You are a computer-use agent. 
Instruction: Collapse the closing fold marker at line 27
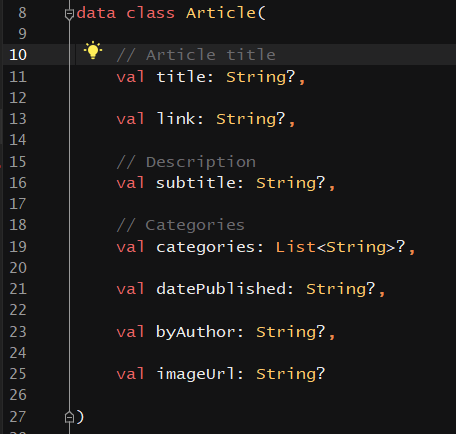[69, 417]
